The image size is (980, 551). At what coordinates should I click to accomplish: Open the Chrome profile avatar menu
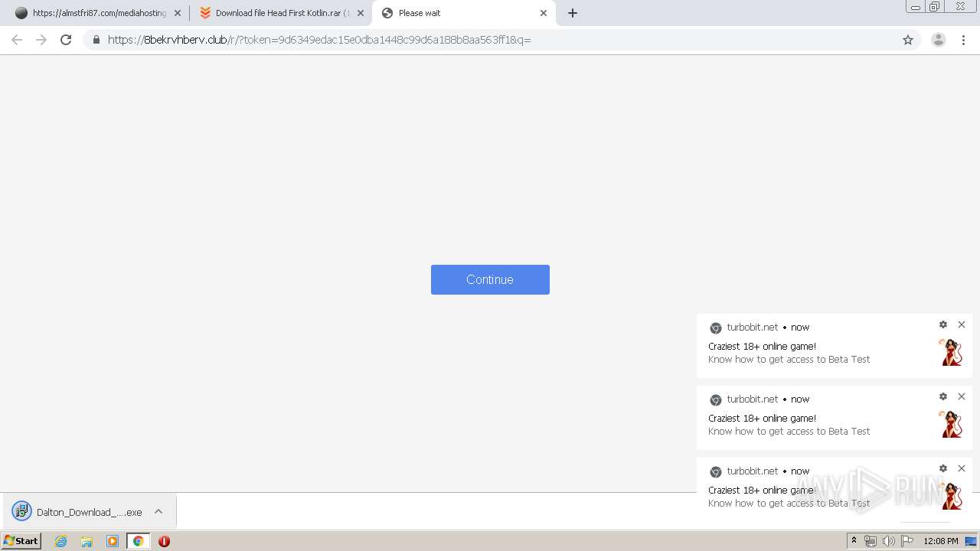[x=939, y=40]
